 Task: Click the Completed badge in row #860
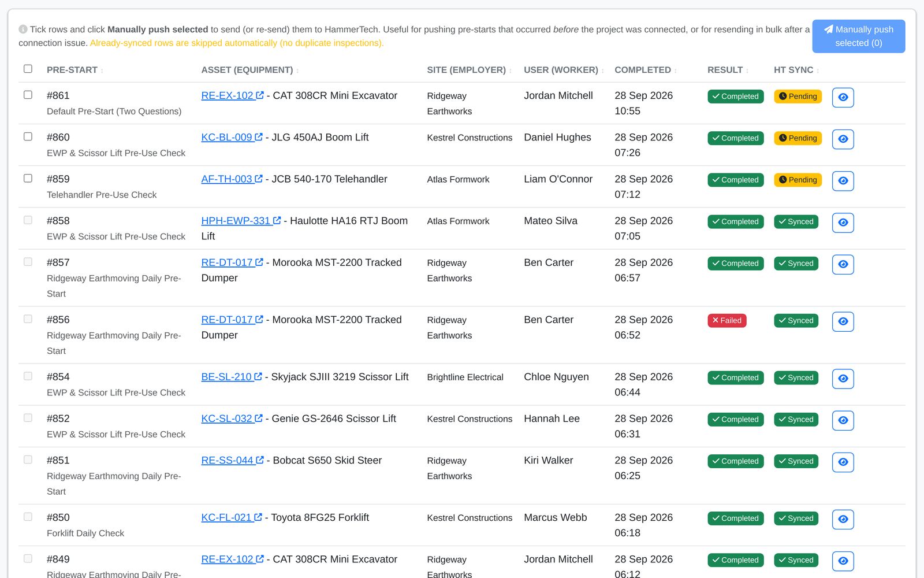(735, 138)
